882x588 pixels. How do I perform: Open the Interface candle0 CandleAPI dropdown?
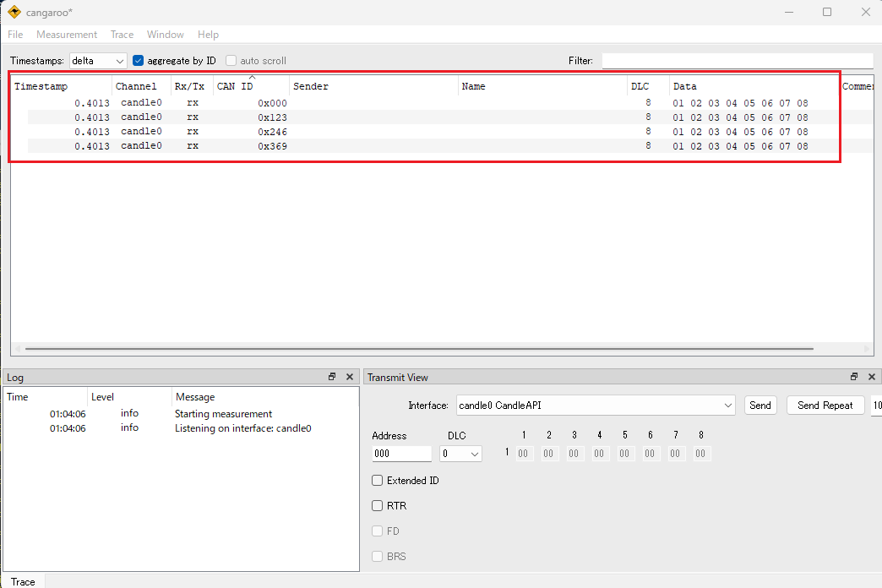pyautogui.click(x=596, y=406)
